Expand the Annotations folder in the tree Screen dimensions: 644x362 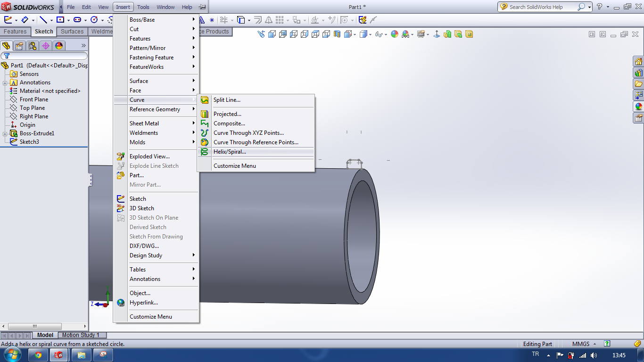[x=5, y=82]
